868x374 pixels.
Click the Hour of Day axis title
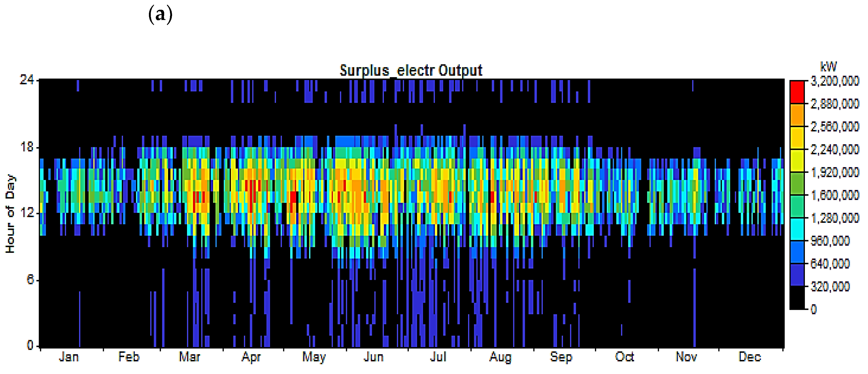(x=11, y=213)
